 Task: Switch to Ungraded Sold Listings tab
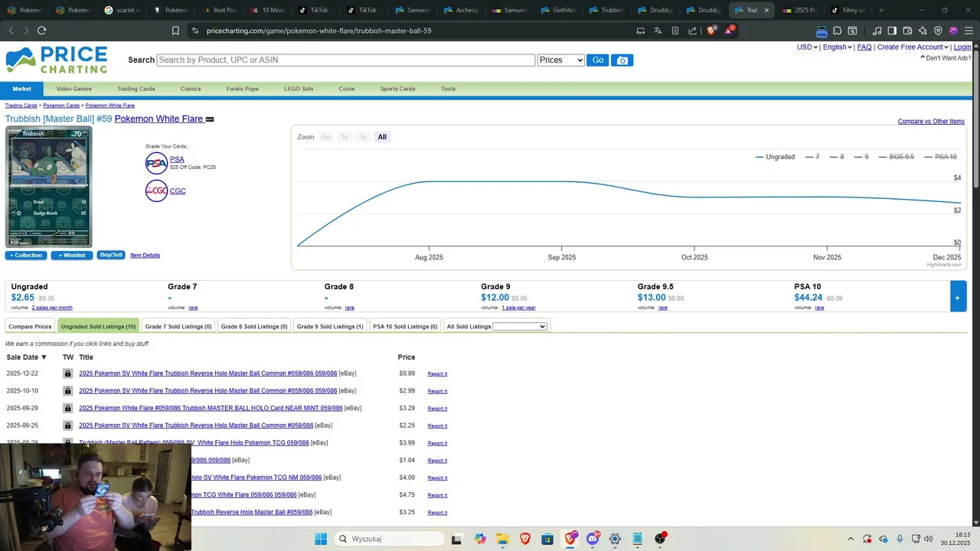pos(98,327)
